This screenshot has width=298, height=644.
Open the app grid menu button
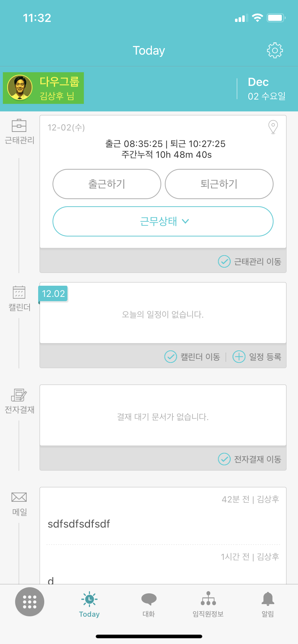30,602
